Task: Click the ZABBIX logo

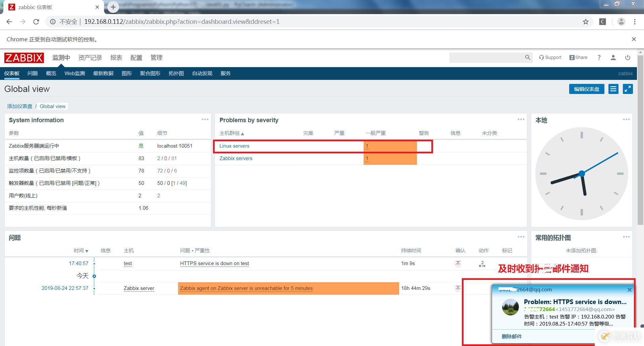Action: click(x=24, y=58)
